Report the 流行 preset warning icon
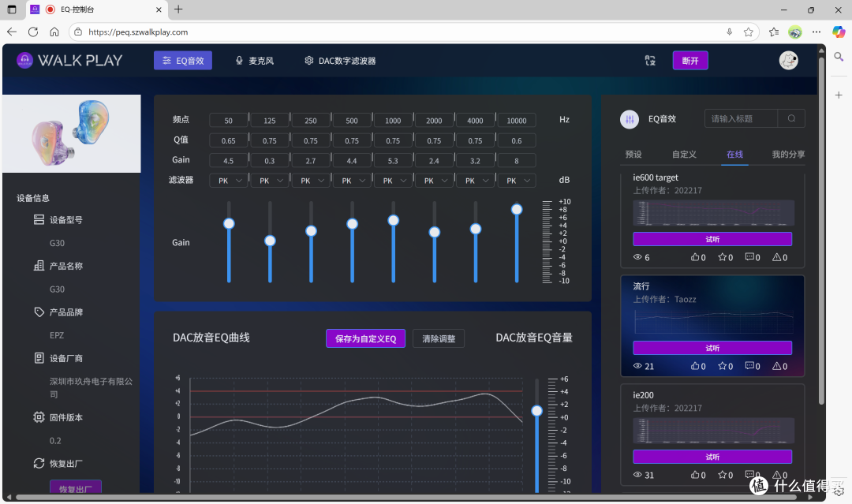Image resolution: width=852 pixels, height=504 pixels. pyautogui.click(x=776, y=366)
